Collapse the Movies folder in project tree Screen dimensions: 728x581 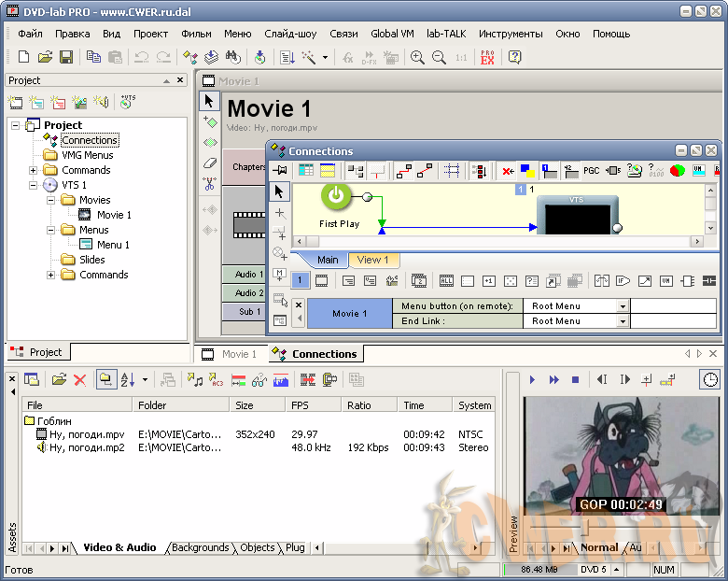pyautogui.click(x=50, y=200)
